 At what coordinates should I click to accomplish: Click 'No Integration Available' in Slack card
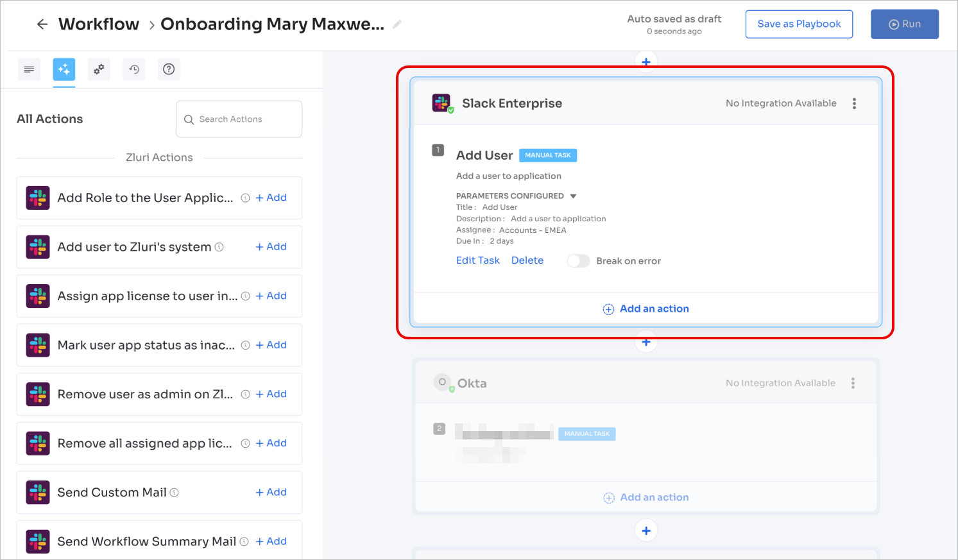click(x=781, y=103)
